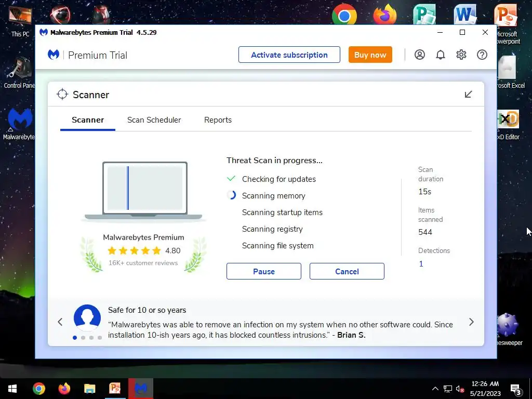The width and height of the screenshot is (532, 399).
Task: Open network status tray icon
Action: point(447,389)
